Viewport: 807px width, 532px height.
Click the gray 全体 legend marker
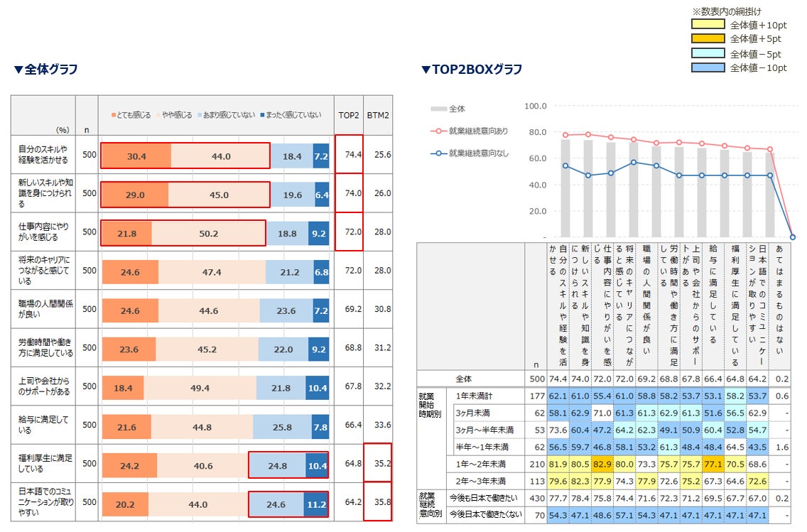click(x=438, y=109)
